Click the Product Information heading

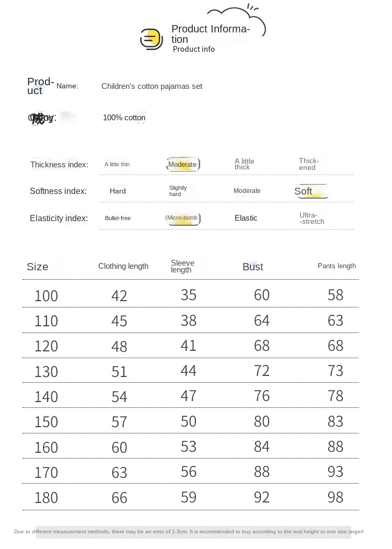tap(211, 34)
